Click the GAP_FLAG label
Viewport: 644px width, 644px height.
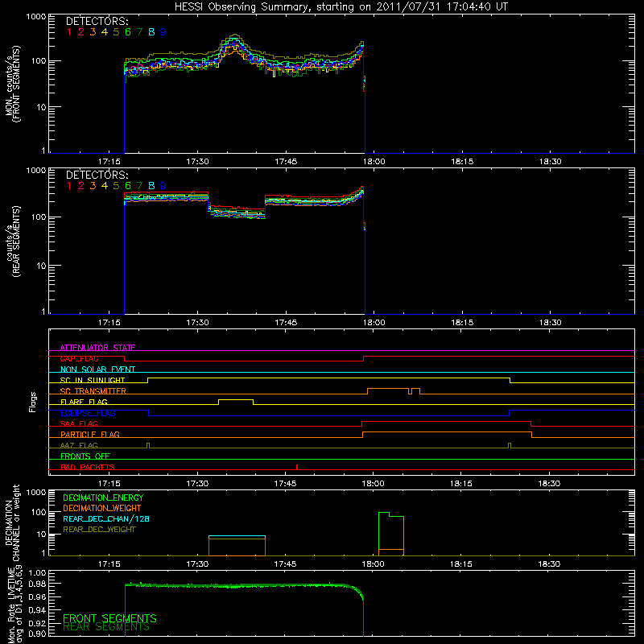[79, 358]
